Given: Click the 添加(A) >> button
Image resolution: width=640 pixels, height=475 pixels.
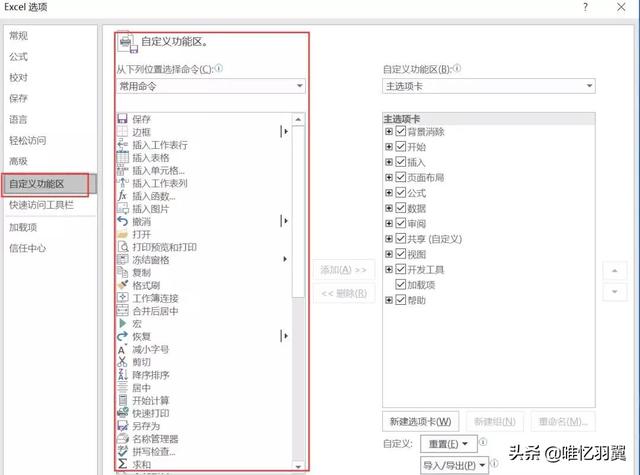Looking at the screenshot, I should pos(344,270).
